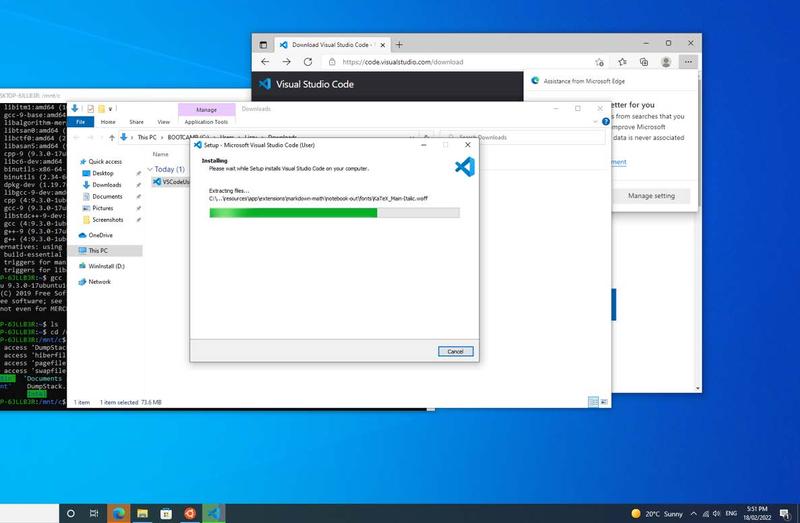
Task: Click the setup dialog's title bar VS Code icon
Action: (197, 145)
